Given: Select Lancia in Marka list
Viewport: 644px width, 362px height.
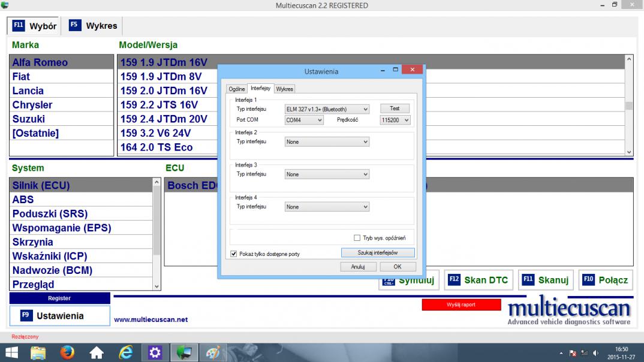Looking at the screenshot, I should pos(62,90).
